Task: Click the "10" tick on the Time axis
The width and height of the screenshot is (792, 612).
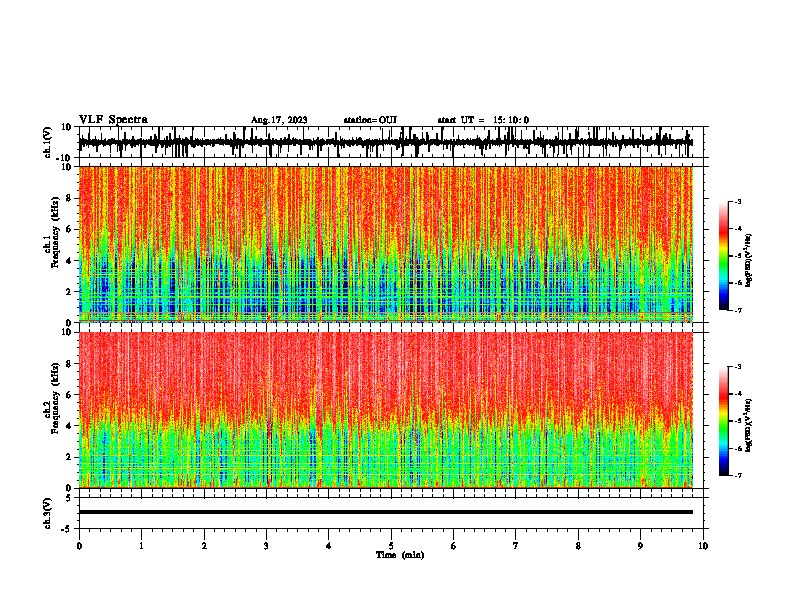Action: (x=703, y=546)
